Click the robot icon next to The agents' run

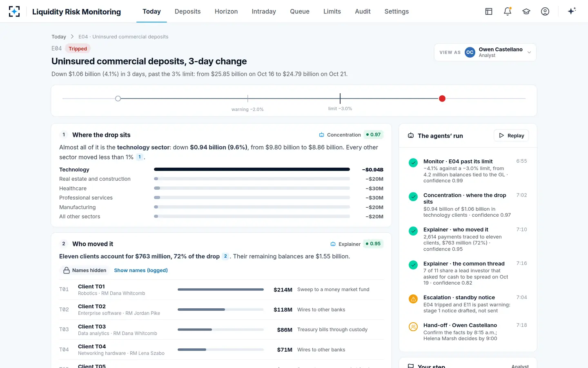(x=411, y=136)
